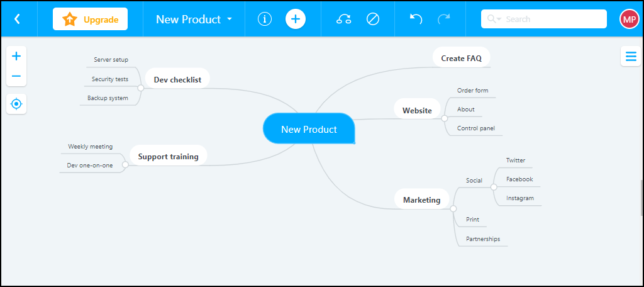Undo the last action

coord(416,19)
